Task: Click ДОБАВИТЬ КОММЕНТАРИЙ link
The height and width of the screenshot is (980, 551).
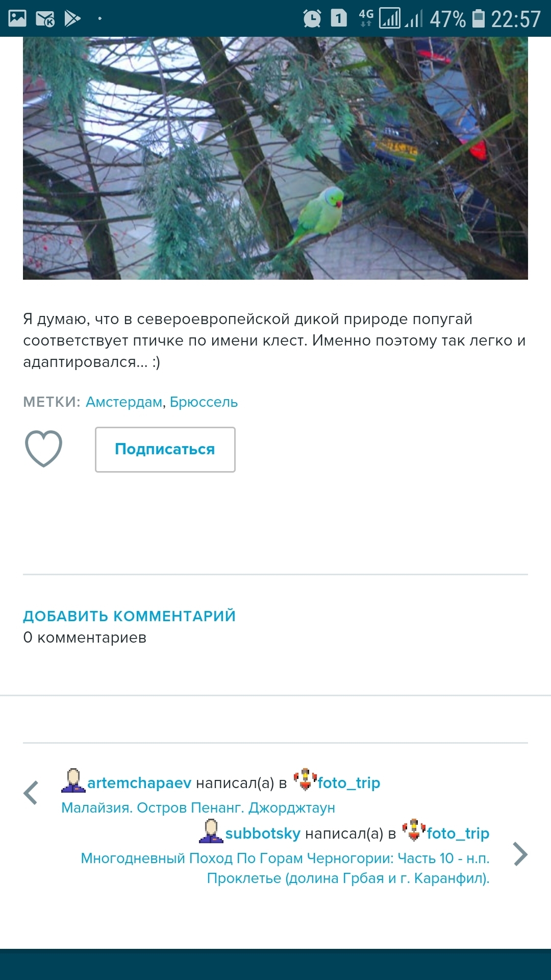Action: pos(129,616)
